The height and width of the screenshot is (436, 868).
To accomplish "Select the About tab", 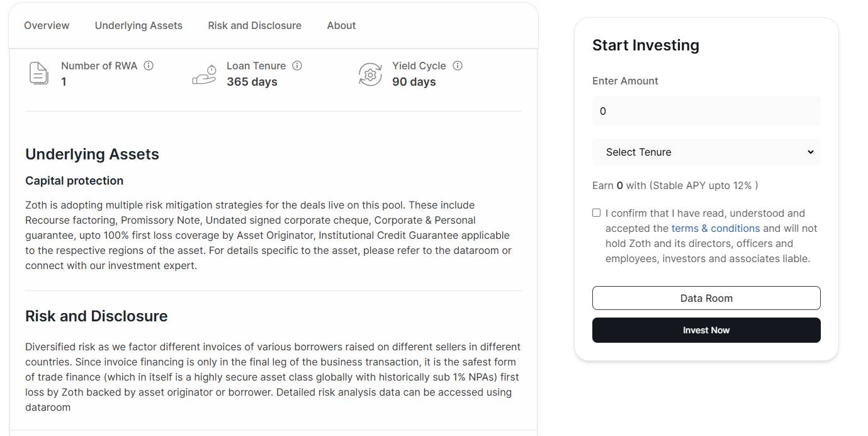I will pyautogui.click(x=341, y=25).
